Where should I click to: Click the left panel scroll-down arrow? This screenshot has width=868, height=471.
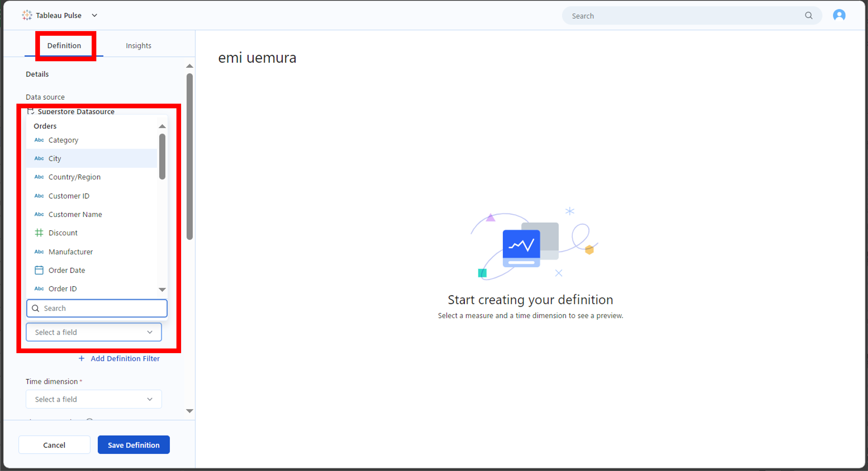tap(190, 411)
